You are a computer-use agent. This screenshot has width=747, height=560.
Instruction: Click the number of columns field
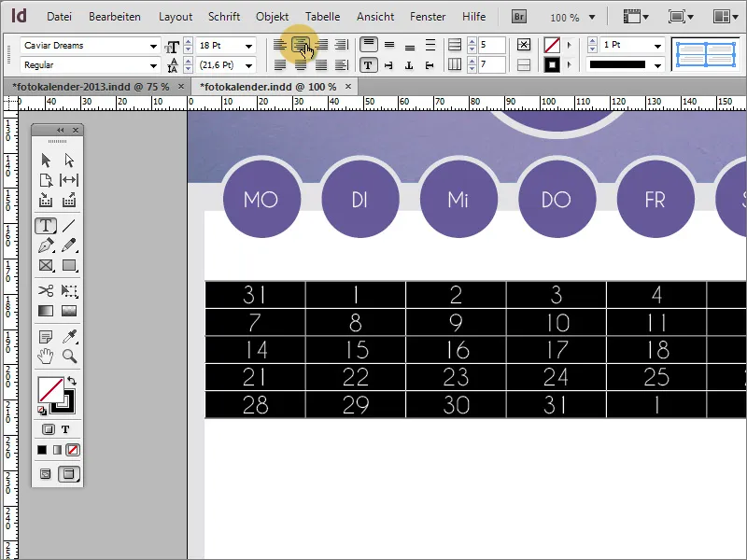[x=491, y=64]
